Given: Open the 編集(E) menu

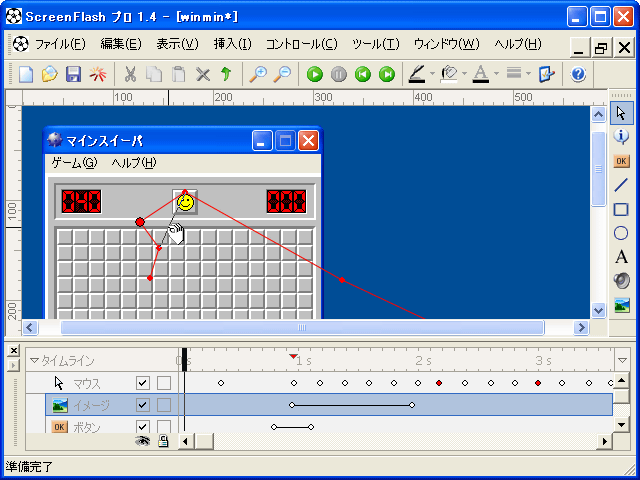Looking at the screenshot, I should point(121,44).
